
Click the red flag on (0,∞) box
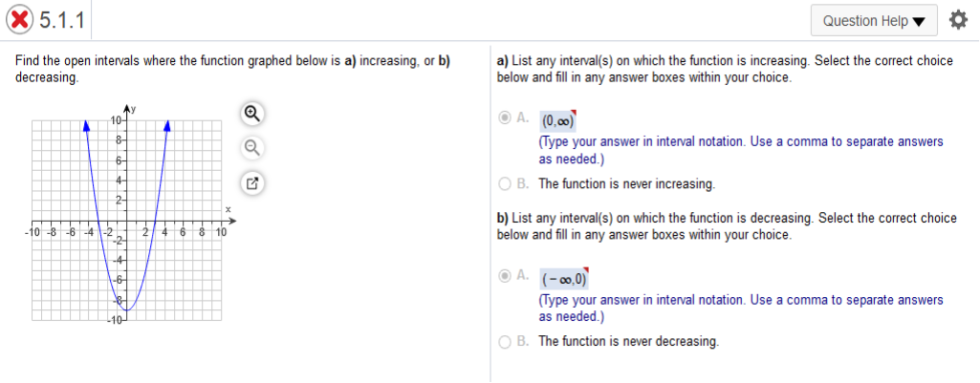[x=573, y=113]
